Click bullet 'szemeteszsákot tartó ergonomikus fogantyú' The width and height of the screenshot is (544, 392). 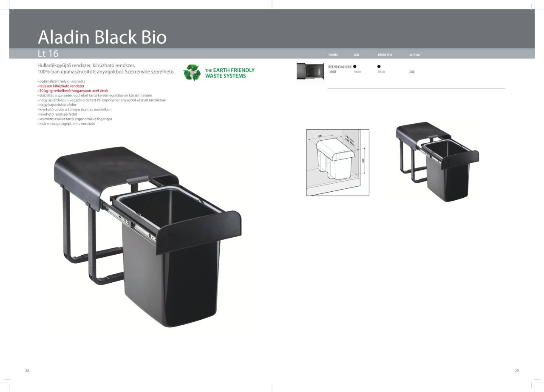[75, 119]
